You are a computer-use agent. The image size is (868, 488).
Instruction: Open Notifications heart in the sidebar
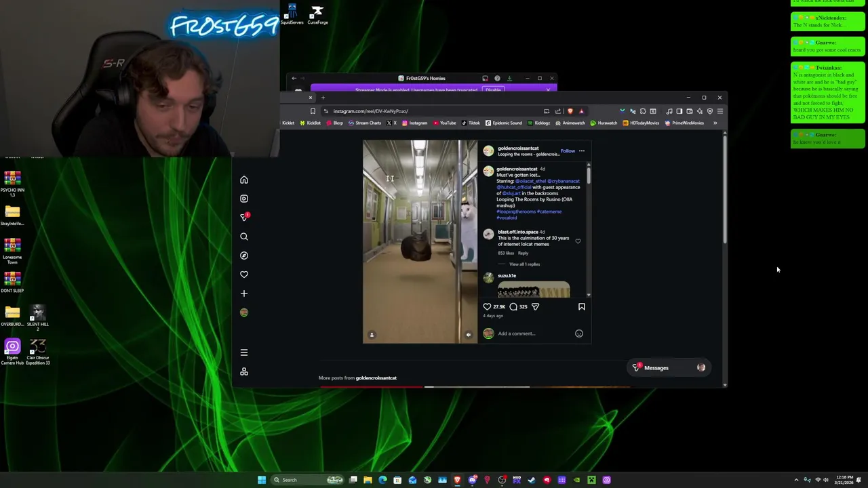(x=244, y=274)
